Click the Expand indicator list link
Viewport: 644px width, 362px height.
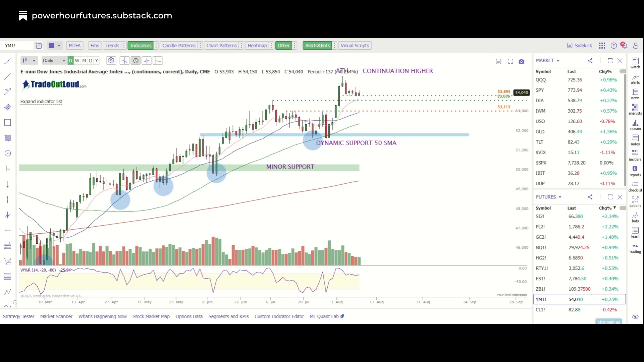41,102
